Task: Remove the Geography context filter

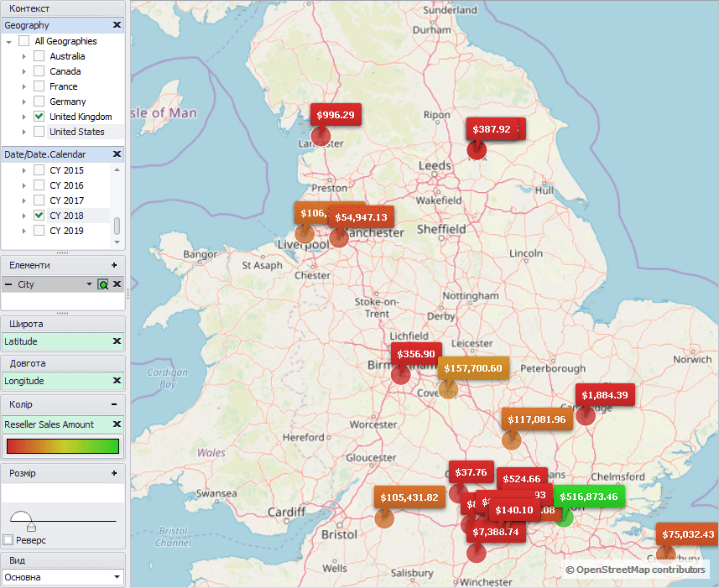Action: tap(117, 25)
